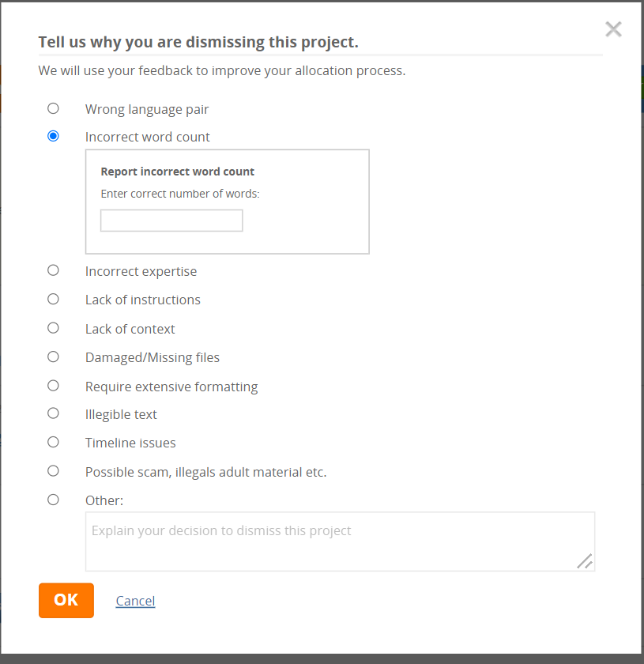Select Damaged/Missing files reason
The height and width of the screenshot is (664, 644).
(53, 357)
